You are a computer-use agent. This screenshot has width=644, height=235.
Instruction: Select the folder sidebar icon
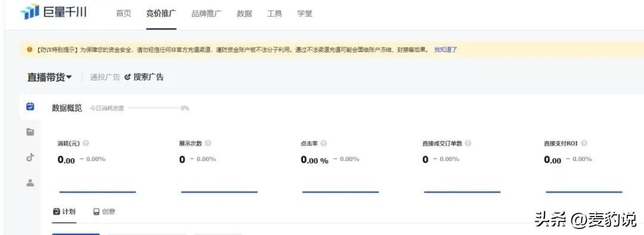(x=30, y=132)
